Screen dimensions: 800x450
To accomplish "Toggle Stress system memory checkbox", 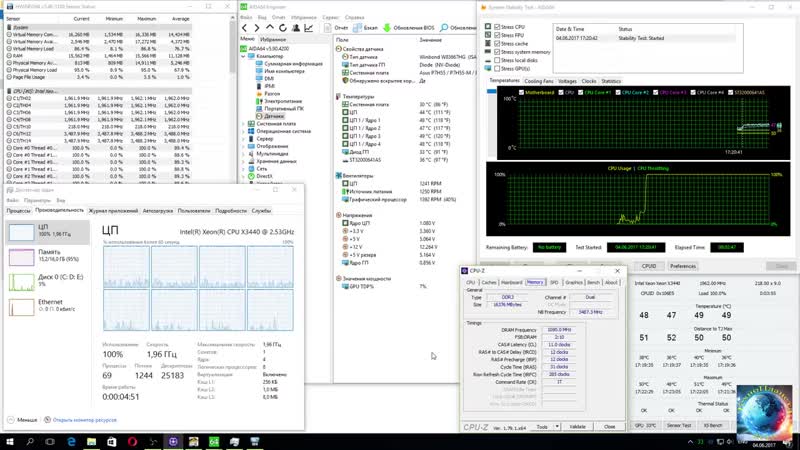I will pyautogui.click(x=497, y=52).
